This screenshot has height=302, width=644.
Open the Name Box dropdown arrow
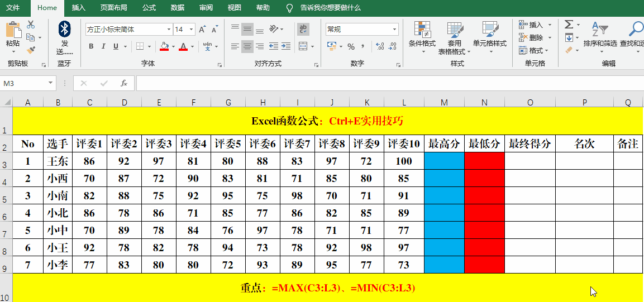(51, 83)
